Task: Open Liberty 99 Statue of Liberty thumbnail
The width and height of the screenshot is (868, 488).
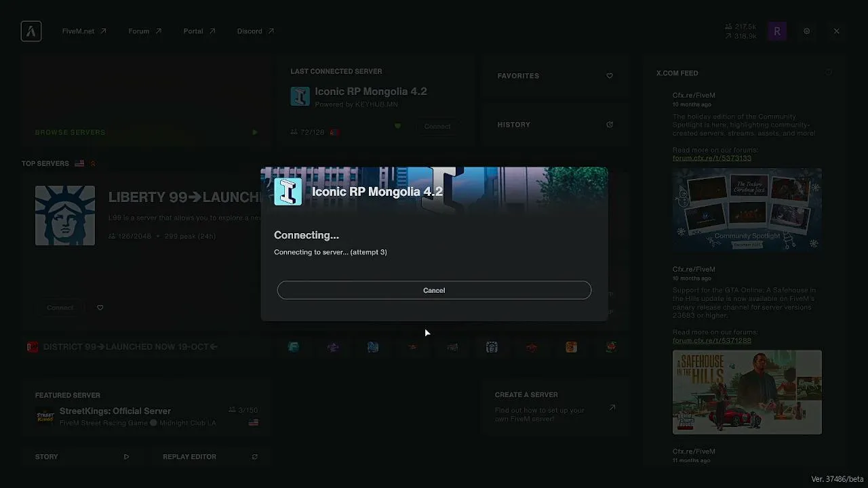Action: [65, 216]
